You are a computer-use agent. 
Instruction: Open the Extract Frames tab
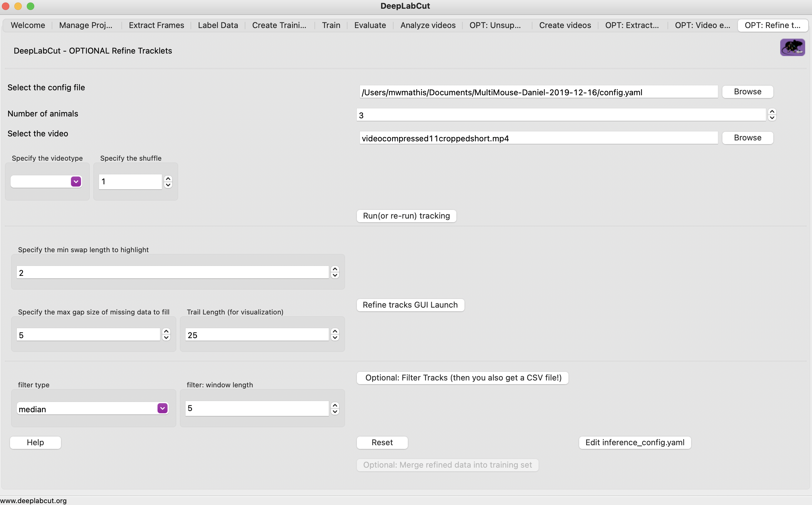[156, 25]
